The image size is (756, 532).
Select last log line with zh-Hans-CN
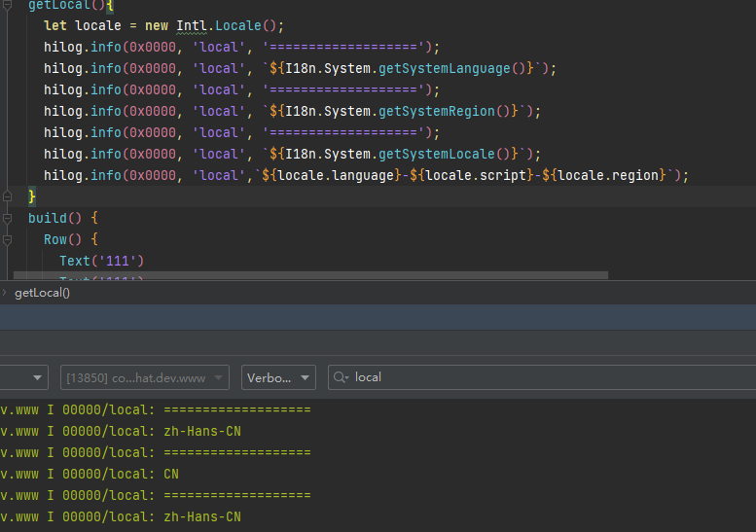click(x=121, y=516)
